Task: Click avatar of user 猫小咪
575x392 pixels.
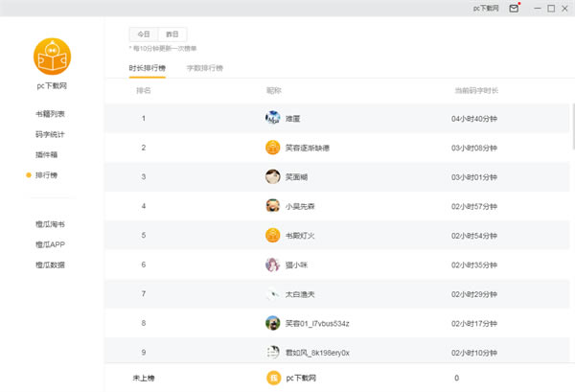Action: click(272, 265)
